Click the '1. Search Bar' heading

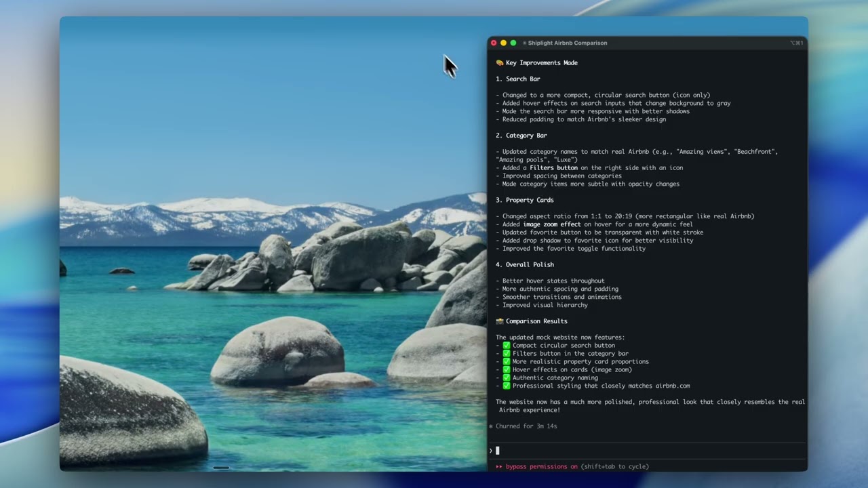point(518,79)
